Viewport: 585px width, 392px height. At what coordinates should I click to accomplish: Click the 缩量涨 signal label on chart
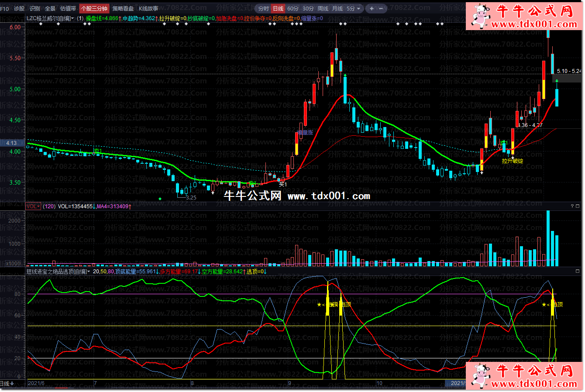305,132
